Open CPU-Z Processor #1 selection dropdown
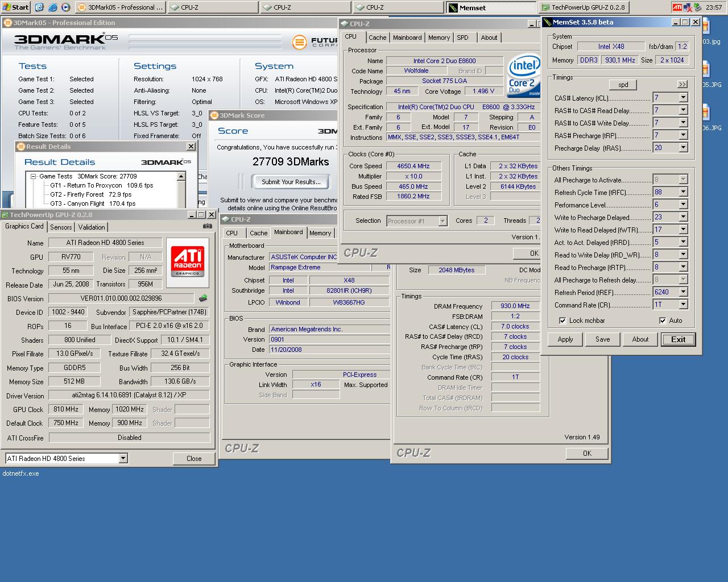This screenshot has width=728, height=582. tap(442, 221)
